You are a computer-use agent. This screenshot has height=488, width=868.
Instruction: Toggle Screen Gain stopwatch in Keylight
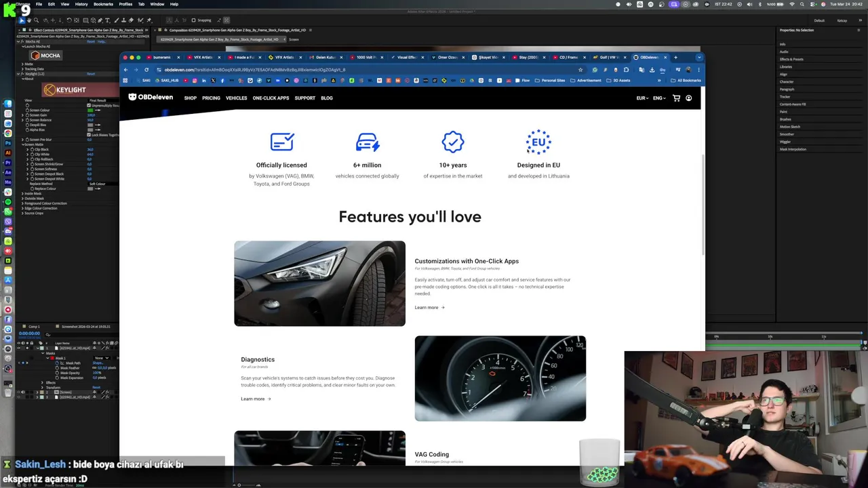[27, 115]
